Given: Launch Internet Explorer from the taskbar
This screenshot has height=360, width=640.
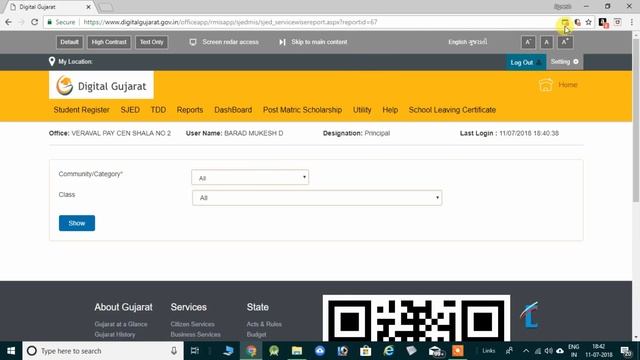Looking at the screenshot, I should [389, 351].
